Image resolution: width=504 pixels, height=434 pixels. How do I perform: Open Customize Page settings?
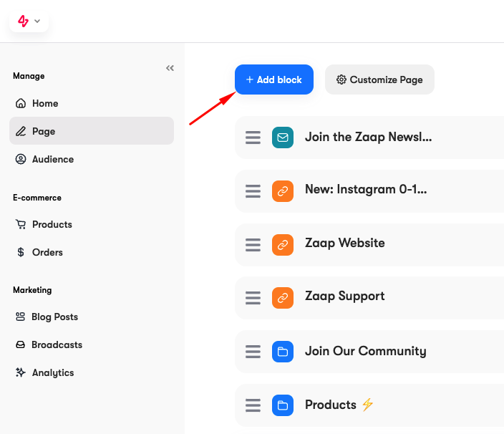click(x=379, y=79)
